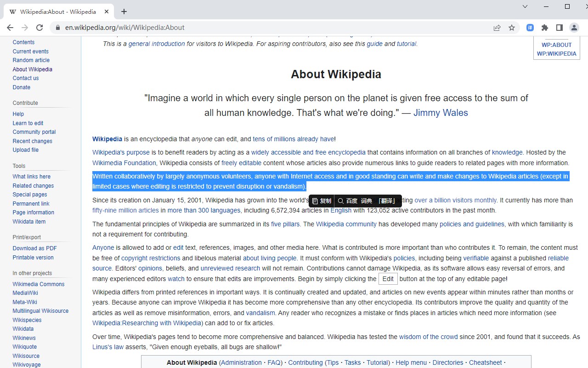
Task: Search selection with 百度 popup button
Action: point(348,201)
